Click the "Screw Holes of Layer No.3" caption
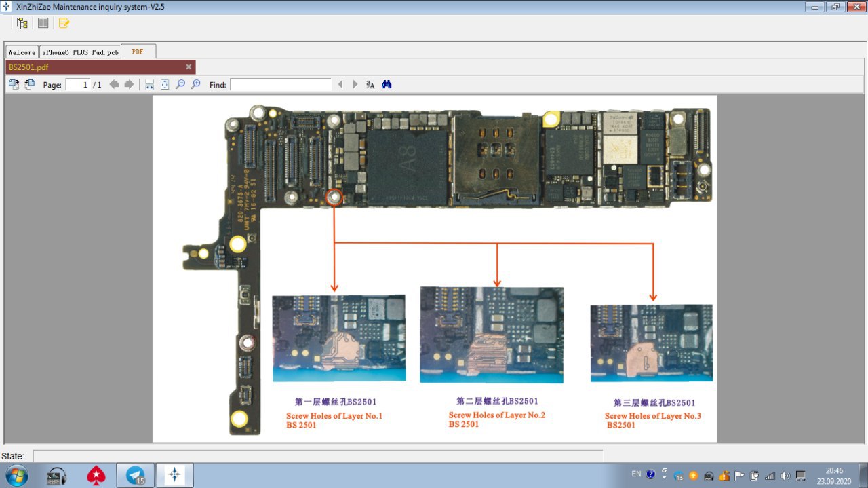868x488 pixels. [653, 416]
